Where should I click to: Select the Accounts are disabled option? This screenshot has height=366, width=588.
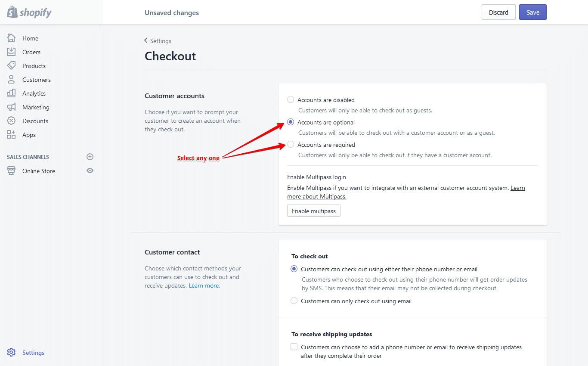[x=291, y=100]
